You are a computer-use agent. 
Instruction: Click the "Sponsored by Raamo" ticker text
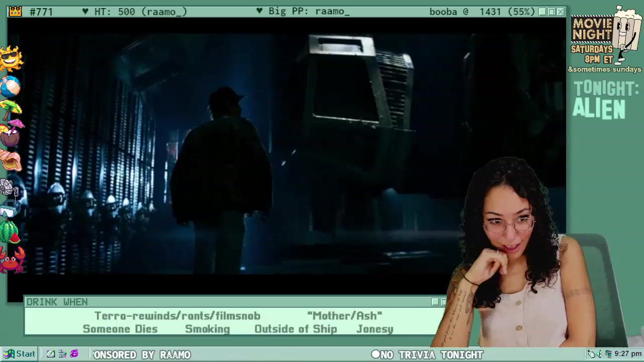(142, 355)
